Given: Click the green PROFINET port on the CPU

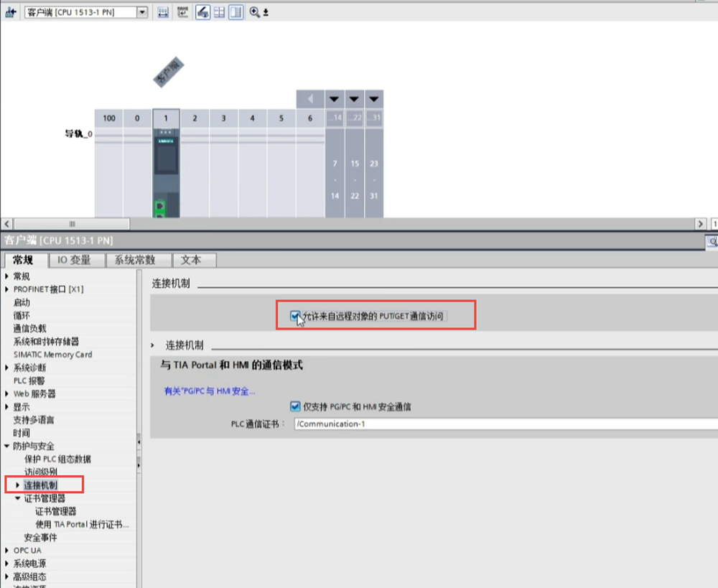Looking at the screenshot, I should point(159,207).
